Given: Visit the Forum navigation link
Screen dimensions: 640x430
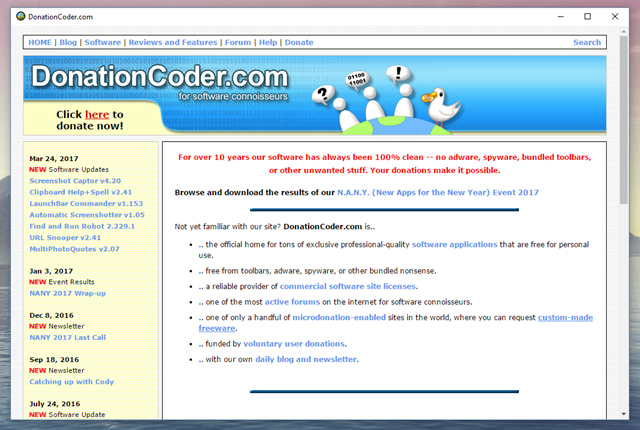Looking at the screenshot, I should click(x=238, y=42).
